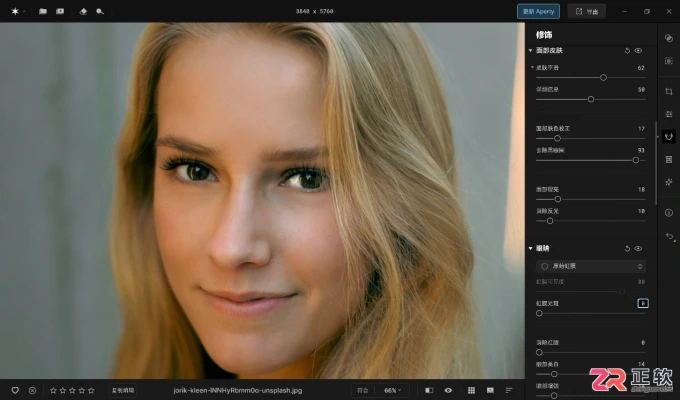Screen dimensions: 680x400
Task: Toggle visibility eye of the 面部皮肤 section
Action: pos(638,51)
